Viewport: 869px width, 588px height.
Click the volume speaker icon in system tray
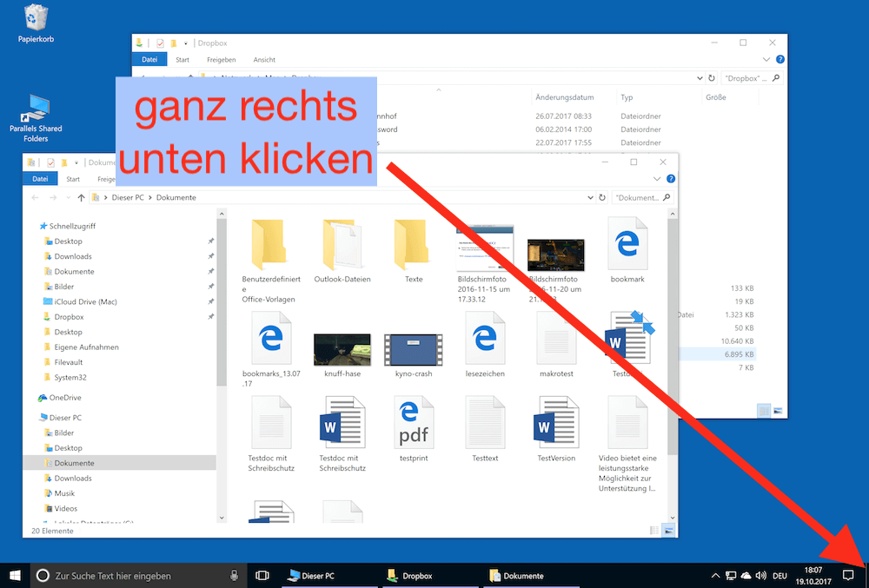(x=760, y=575)
